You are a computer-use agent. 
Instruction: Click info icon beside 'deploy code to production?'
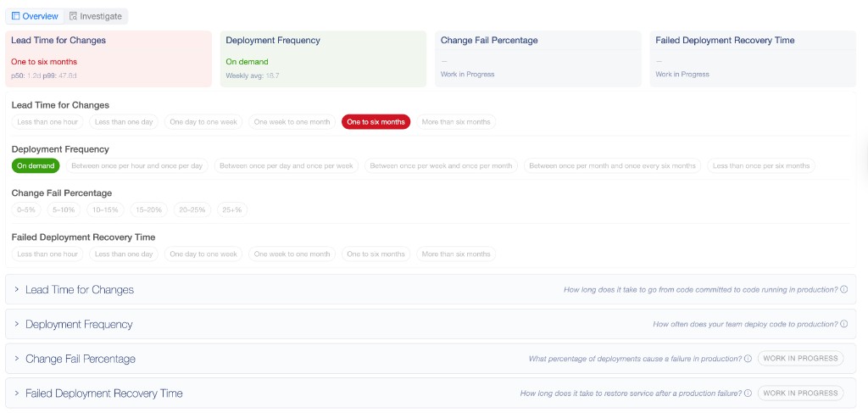tap(844, 324)
